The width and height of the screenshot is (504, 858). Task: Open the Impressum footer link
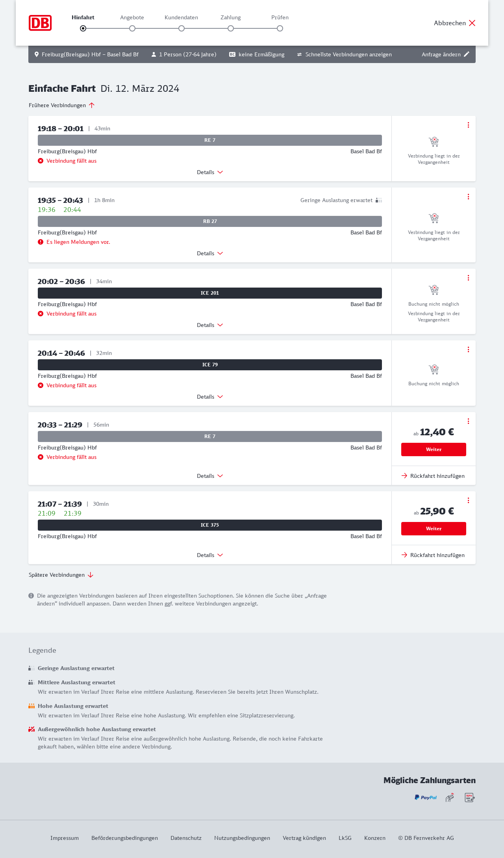pyautogui.click(x=65, y=838)
